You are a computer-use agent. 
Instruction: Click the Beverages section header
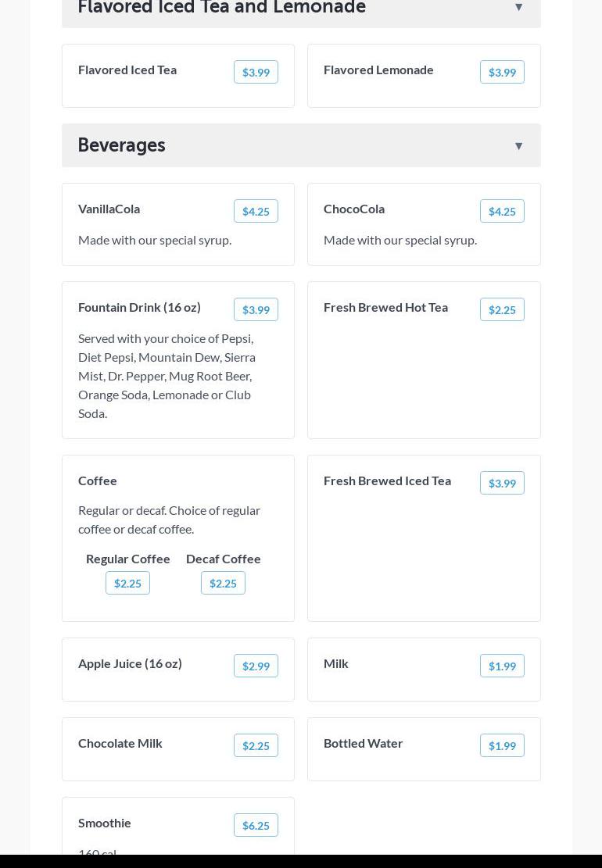point(121,145)
